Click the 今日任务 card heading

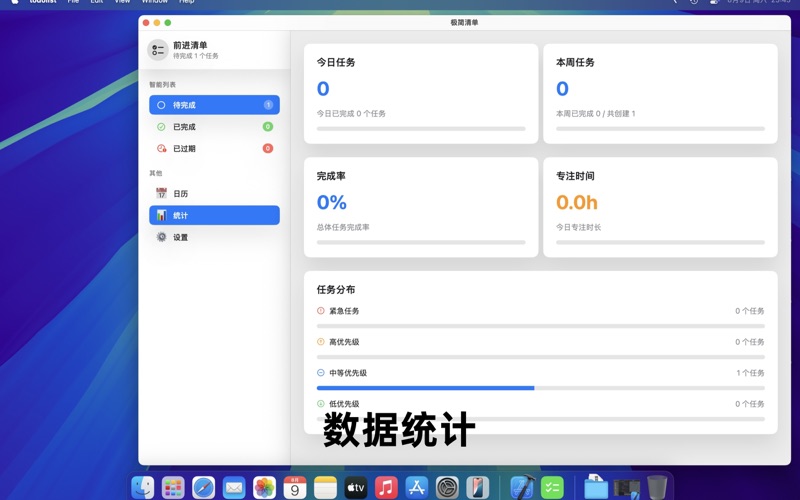[336, 62]
